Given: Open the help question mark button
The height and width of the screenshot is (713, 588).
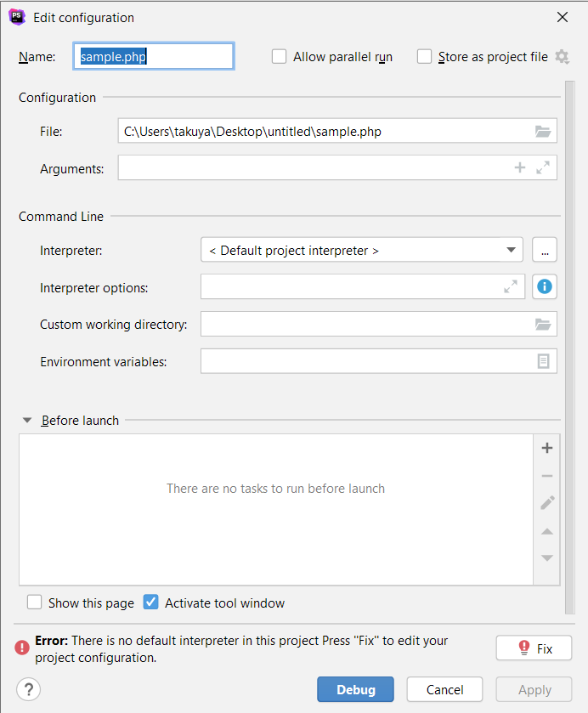Looking at the screenshot, I should (x=28, y=689).
